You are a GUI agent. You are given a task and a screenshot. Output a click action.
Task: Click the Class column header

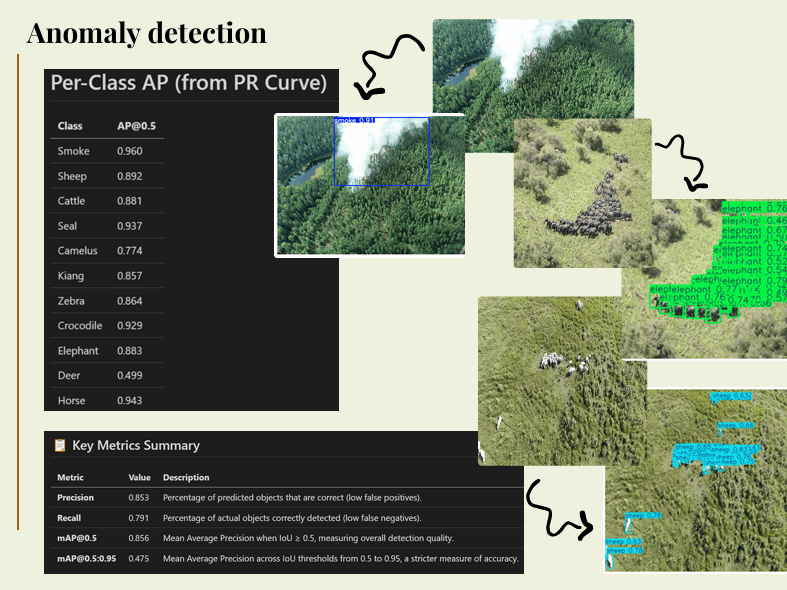click(x=70, y=126)
